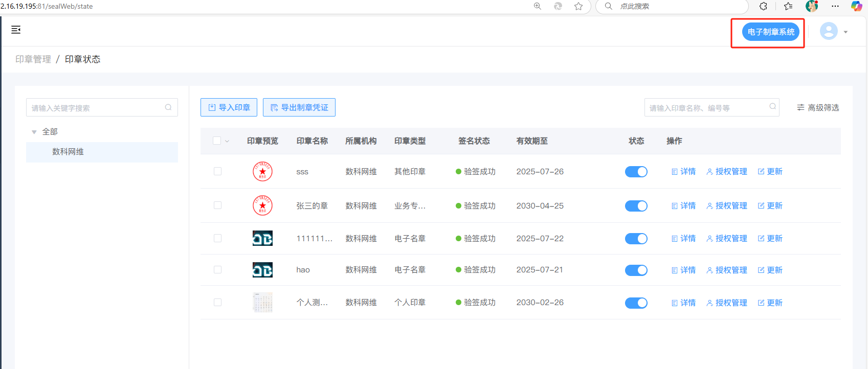Open 授权管理 for the 张三的章 seal

(727, 206)
